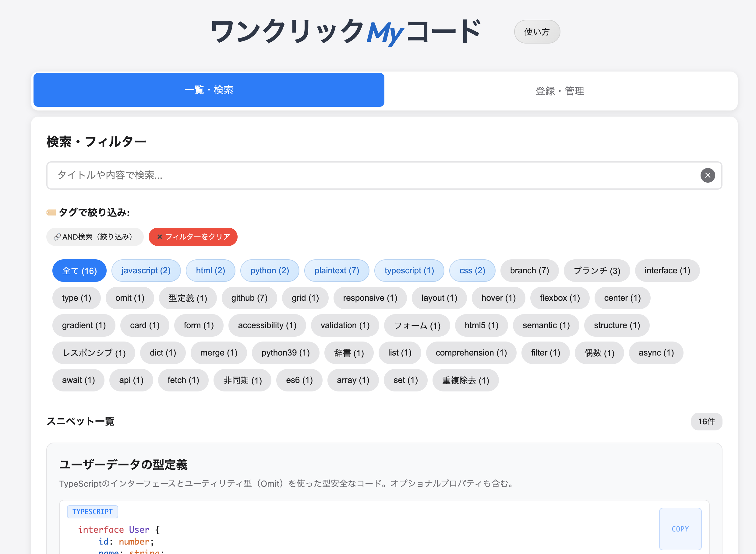The image size is (756, 554).
Task: Select the set (1) tag
Action: tap(406, 380)
